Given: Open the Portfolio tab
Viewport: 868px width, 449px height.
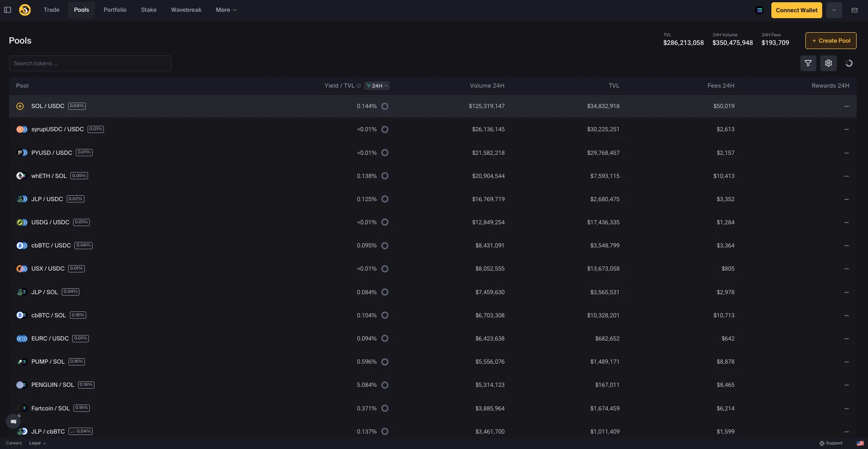Looking at the screenshot, I should coord(115,10).
